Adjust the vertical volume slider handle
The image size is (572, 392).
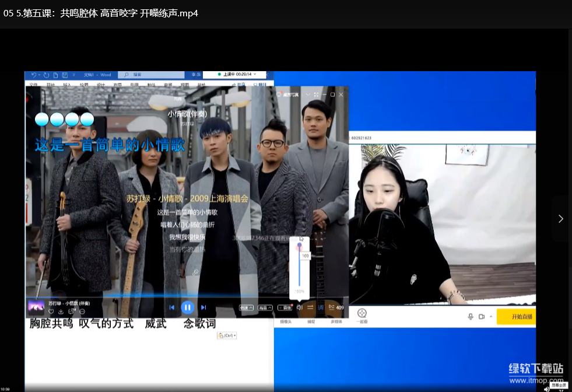point(300,245)
